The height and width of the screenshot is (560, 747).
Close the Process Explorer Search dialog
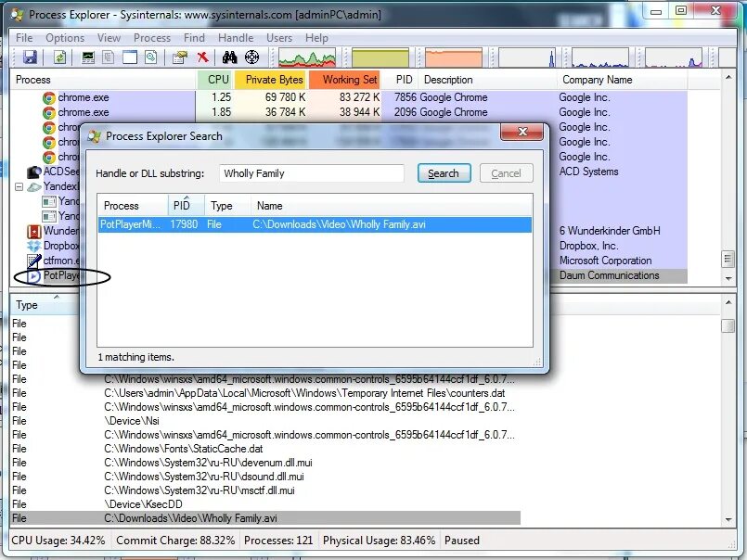pyautogui.click(x=522, y=132)
